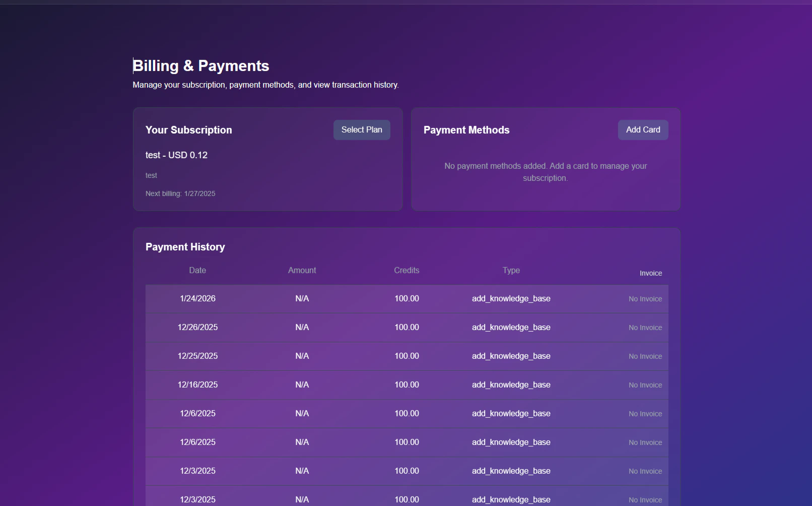The height and width of the screenshot is (506, 812).
Task: Click the Your Subscription section heading
Action: tap(188, 130)
